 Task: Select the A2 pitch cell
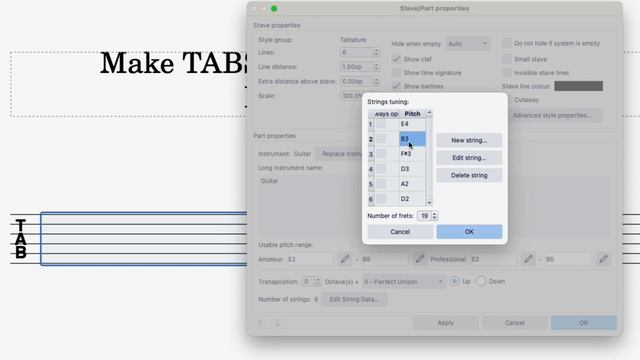(412, 184)
